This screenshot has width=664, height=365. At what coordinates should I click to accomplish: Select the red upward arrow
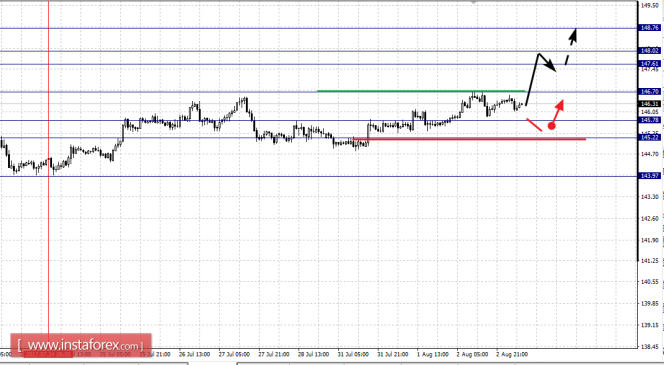(x=559, y=111)
